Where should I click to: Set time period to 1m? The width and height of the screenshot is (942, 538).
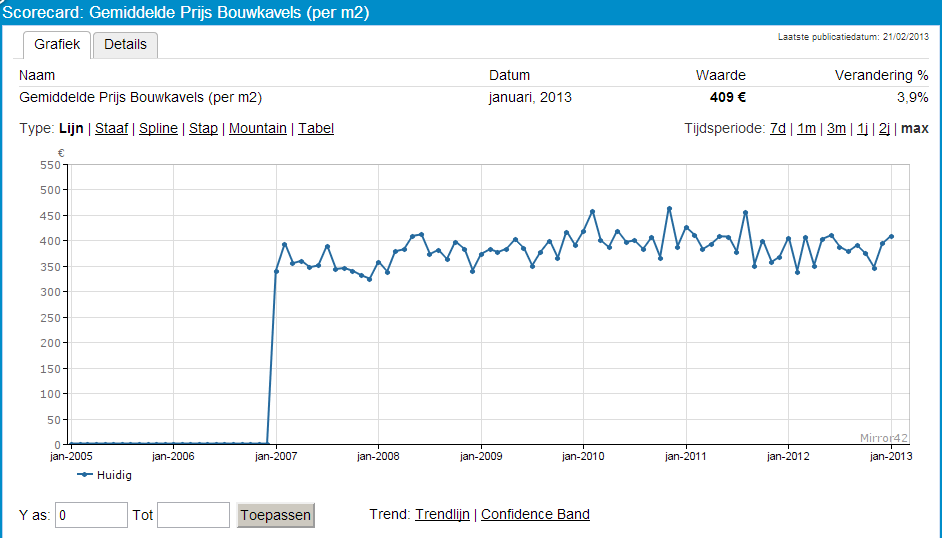806,128
